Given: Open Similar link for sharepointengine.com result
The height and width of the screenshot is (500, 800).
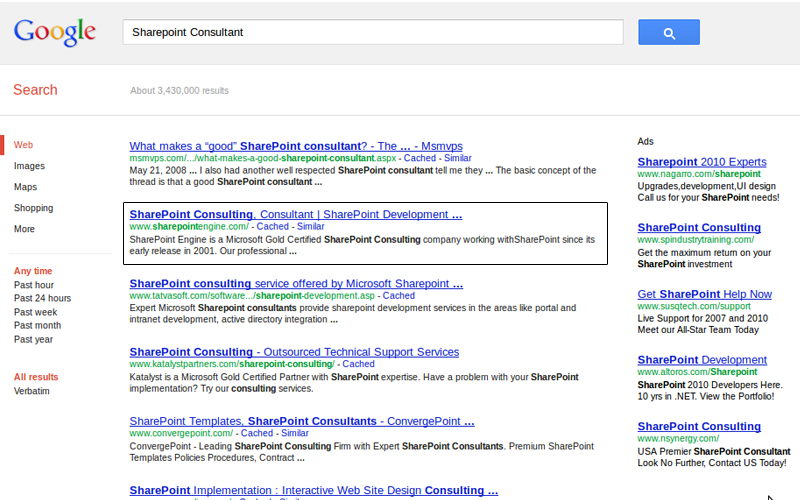Looking at the screenshot, I should (311, 227).
